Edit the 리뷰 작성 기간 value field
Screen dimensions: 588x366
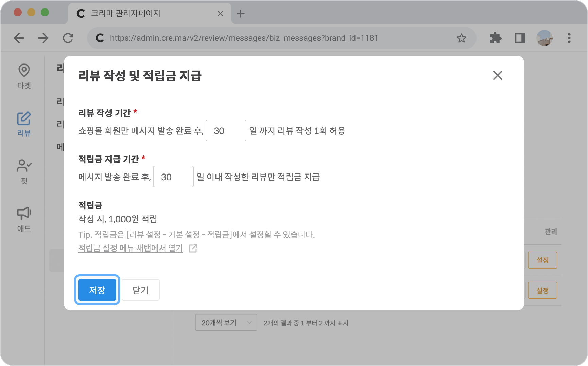click(226, 131)
